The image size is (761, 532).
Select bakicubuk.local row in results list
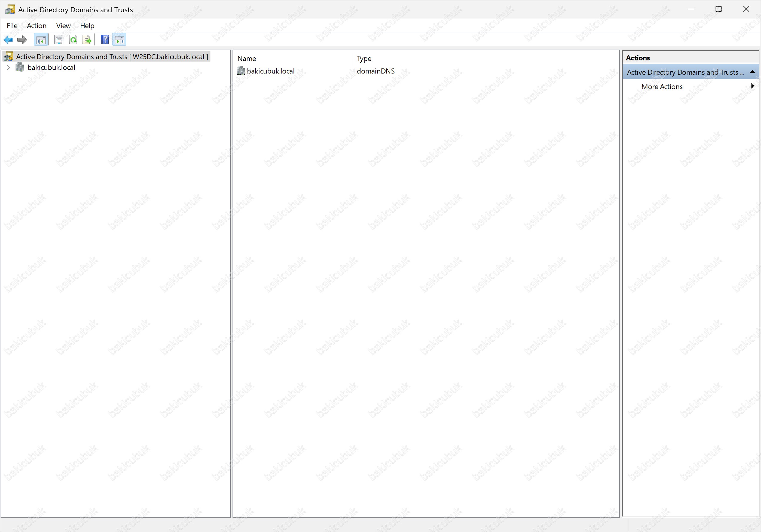pyautogui.click(x=271, y=71)
